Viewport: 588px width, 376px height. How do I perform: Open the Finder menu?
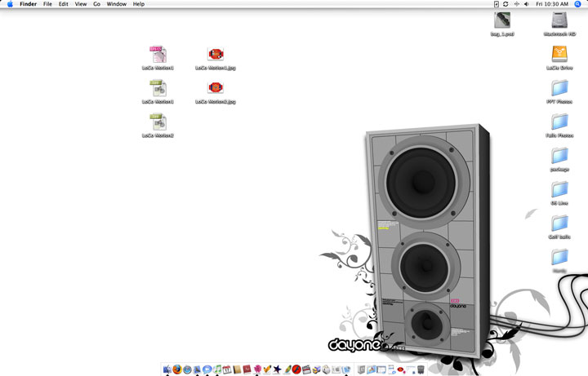[28, 4]
